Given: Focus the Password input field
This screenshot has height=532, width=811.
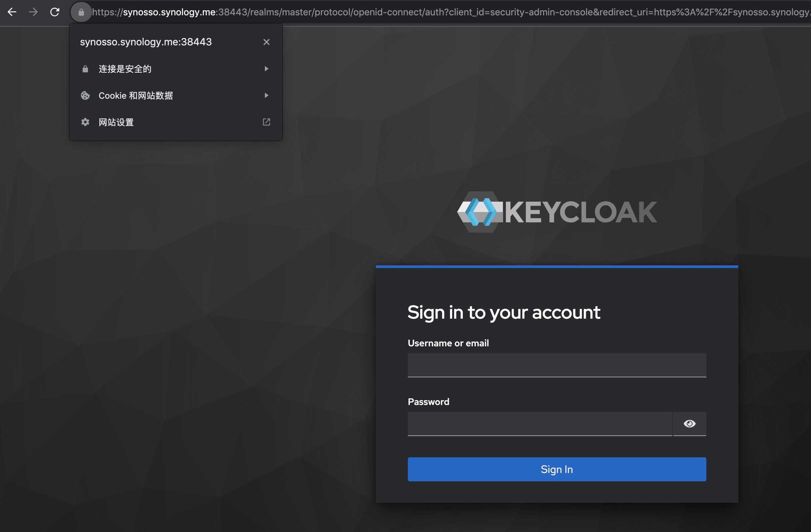Looking at the screenshot, I should click(540, 424).
